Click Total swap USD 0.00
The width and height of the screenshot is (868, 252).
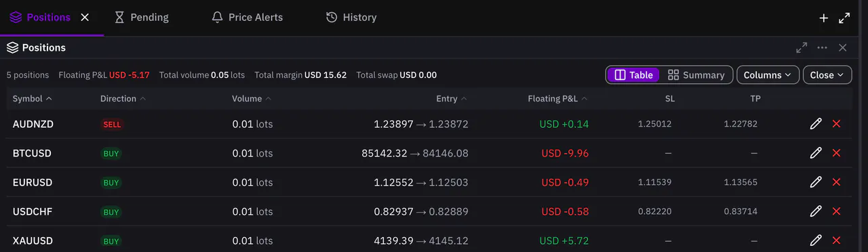pos(397,75)
